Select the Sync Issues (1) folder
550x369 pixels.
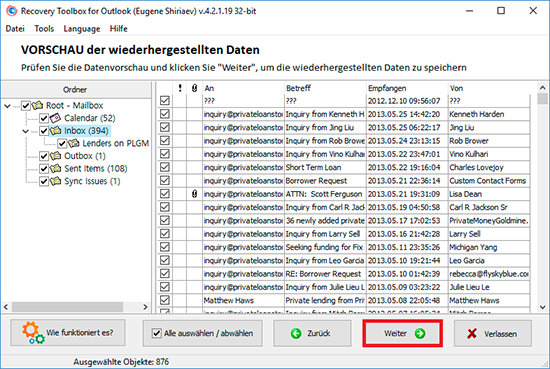click(x=92, y=181)
